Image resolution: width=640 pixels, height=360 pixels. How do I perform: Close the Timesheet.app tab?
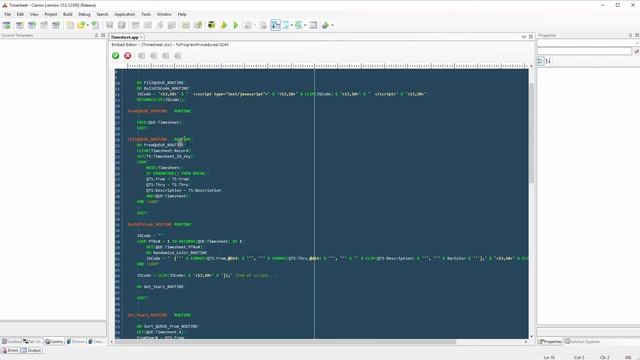[141, 37]
